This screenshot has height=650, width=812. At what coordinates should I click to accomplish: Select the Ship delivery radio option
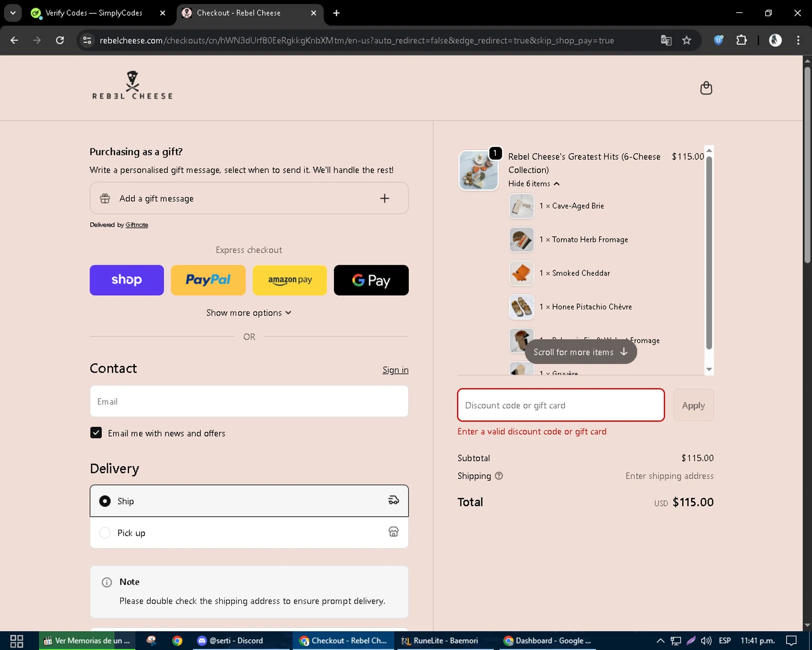pos(105,501)
